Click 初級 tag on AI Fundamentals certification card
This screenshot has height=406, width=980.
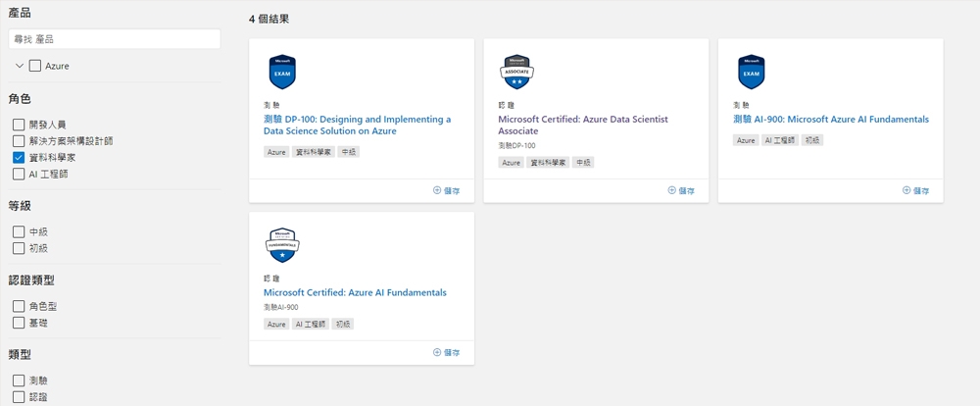342,324
